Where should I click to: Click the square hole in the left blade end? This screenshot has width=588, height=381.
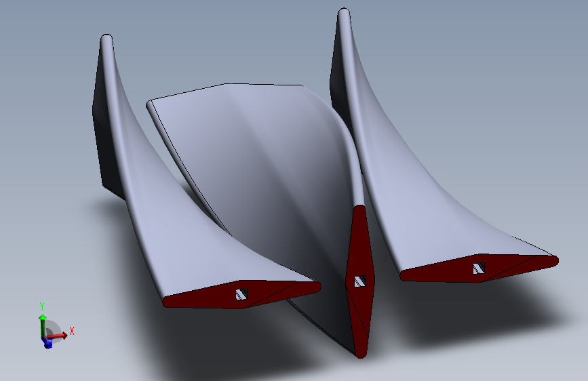(241, 294)
